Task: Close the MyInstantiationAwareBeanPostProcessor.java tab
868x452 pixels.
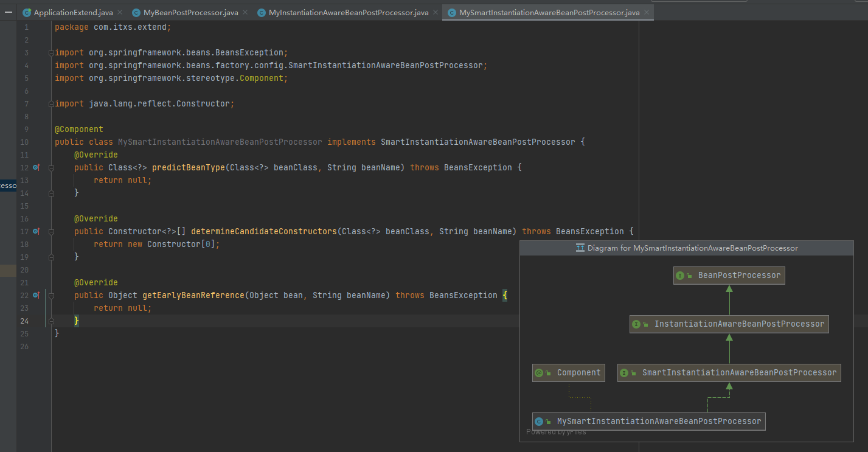Action: coord(434,13)
